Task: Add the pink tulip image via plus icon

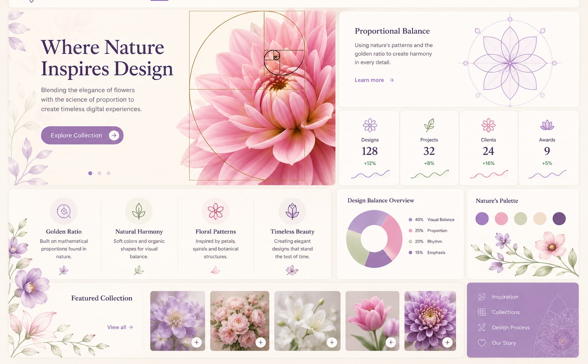Action: click(x=391, y=343)
